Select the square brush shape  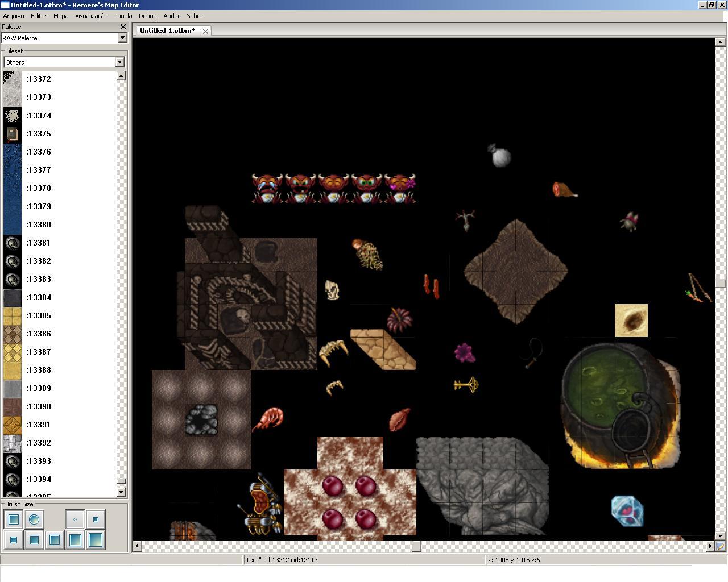click(14, 519)
